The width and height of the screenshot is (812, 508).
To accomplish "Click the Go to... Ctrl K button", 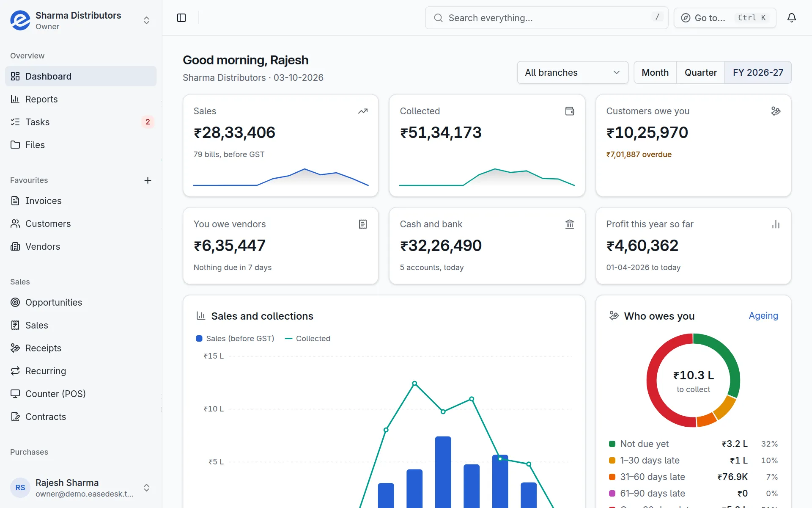I will pyautogui.click(x=725, y=18).
